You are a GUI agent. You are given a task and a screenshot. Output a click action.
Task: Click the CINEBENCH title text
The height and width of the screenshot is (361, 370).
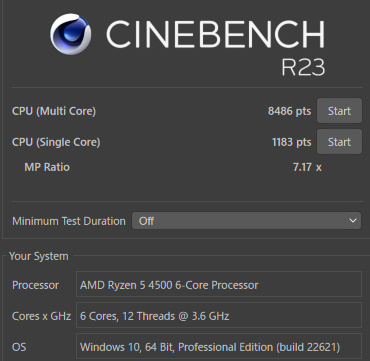tap(215, 34)
